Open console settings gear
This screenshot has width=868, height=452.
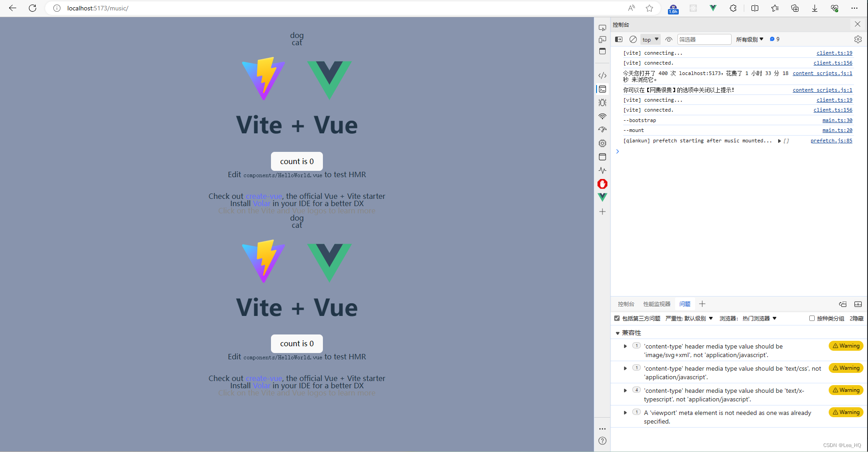coord(858,39)
